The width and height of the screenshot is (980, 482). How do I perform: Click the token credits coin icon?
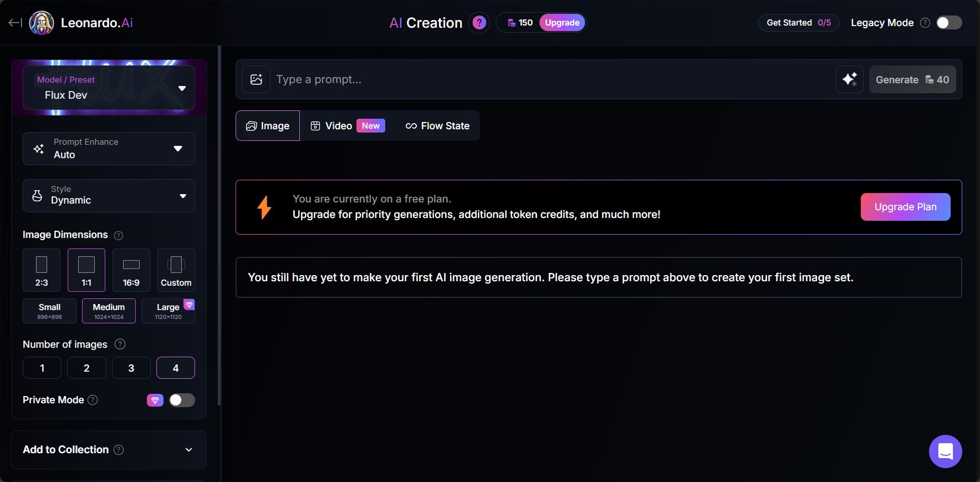coord(512,23)
